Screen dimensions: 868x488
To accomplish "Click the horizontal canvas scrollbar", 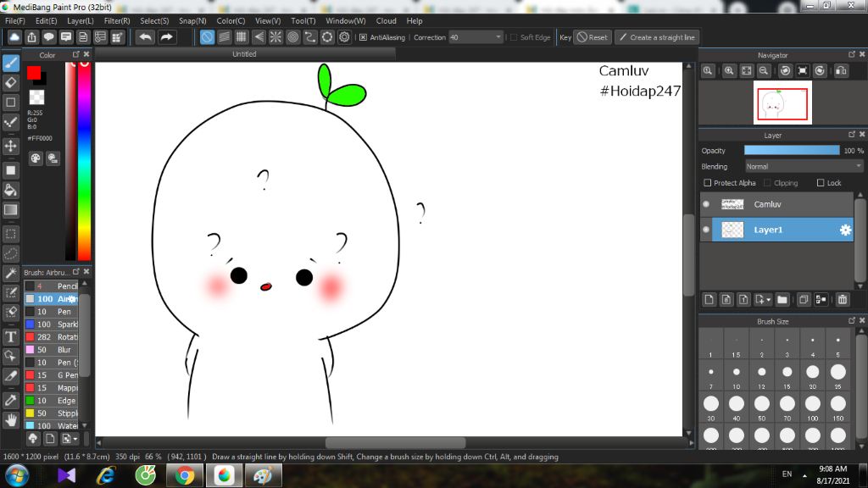I will tap(395, 442).
